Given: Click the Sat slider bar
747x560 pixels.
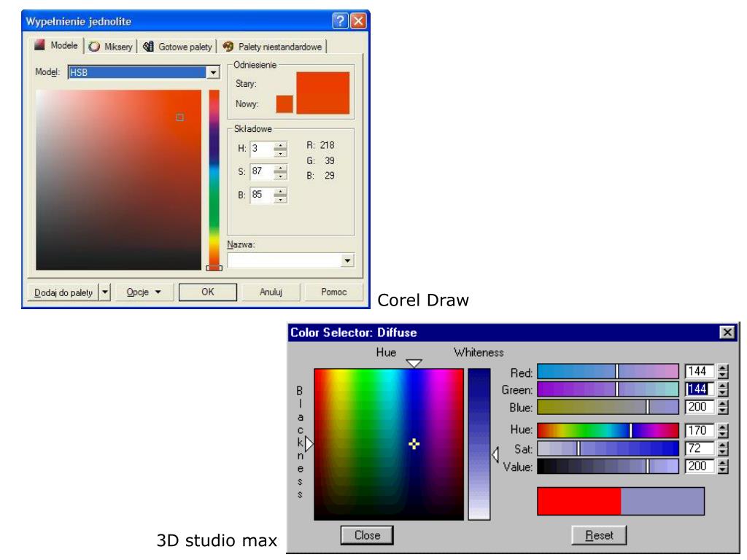Looking at the screenshot, I should pyautogui.click(x=608, y=448).
